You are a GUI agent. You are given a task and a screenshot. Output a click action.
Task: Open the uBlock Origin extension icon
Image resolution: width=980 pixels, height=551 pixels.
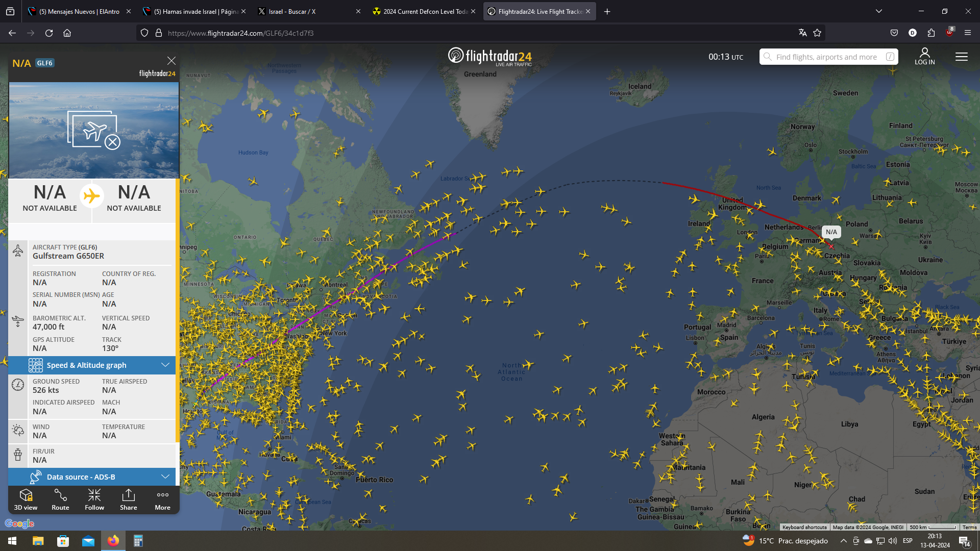pyautogui.click(x=949, y=33)
